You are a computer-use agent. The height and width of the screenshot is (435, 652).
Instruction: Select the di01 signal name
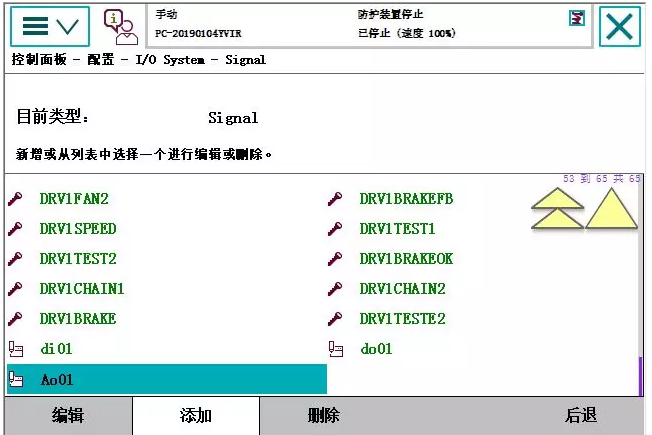[56, 348]
